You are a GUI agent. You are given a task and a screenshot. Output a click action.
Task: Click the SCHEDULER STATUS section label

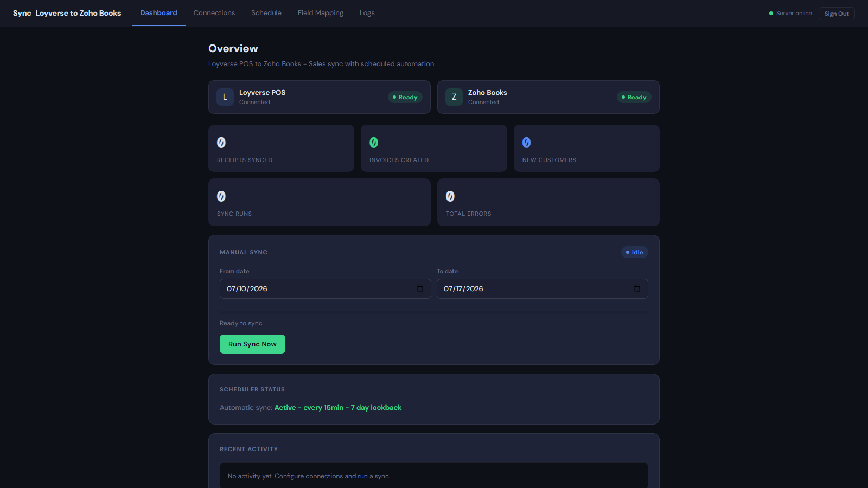252,389
